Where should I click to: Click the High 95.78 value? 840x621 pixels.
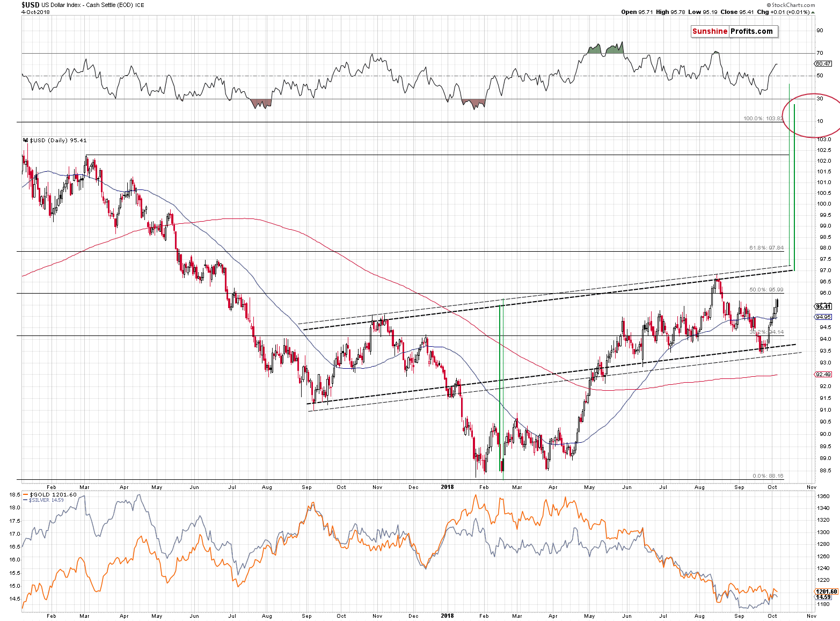670,12
